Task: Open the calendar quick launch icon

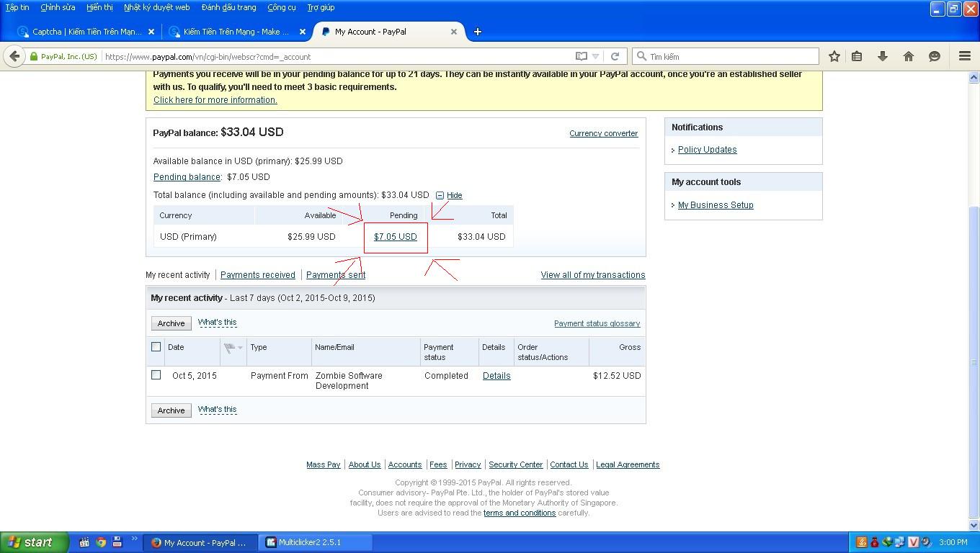Action: (x=84, y=542)
